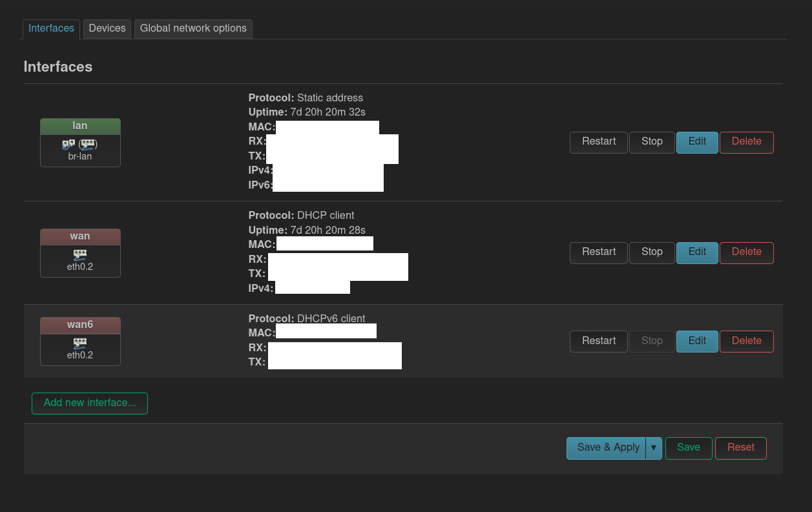Click the green Save button

coord(689,448)
